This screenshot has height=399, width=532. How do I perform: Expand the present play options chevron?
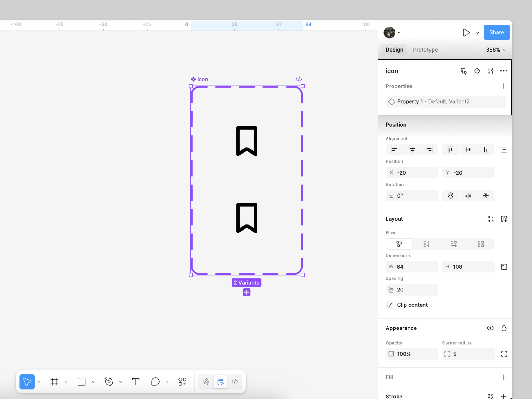pyautogui.click(x=478, y=33)
